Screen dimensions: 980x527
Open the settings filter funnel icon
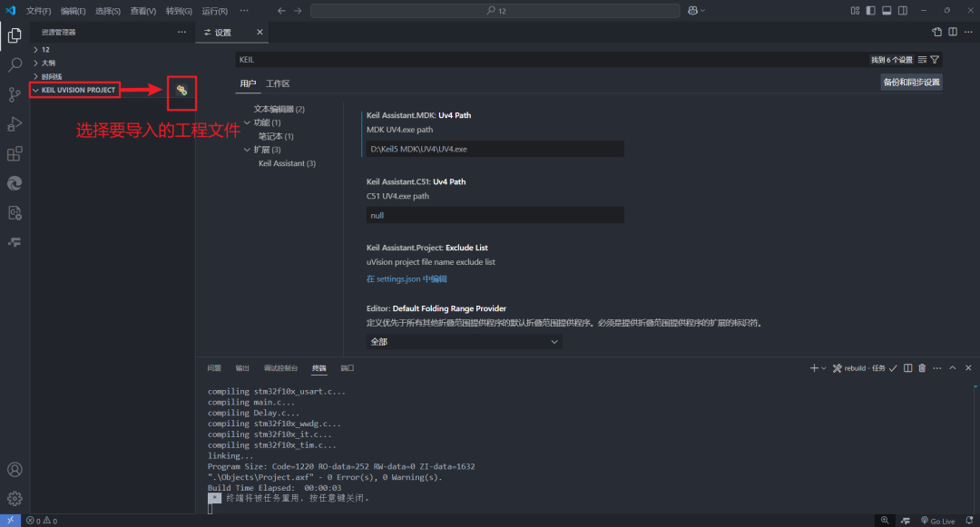coord(935,60)
